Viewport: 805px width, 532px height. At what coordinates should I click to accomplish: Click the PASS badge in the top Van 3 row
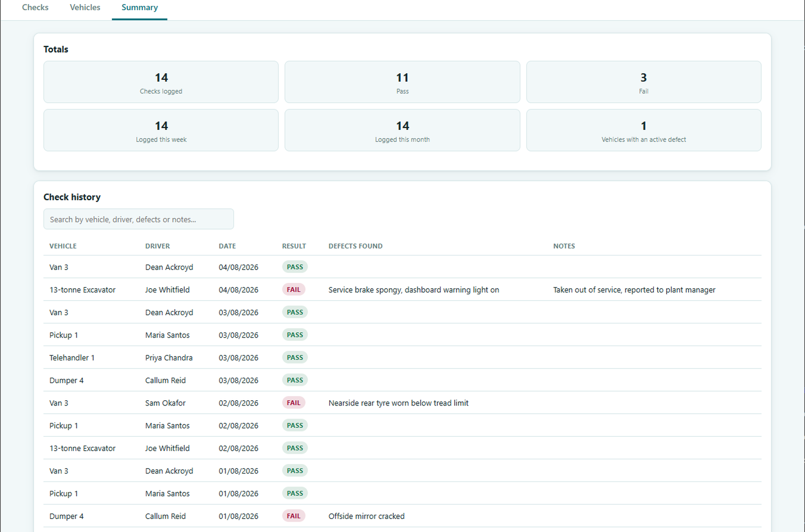tap(295, 267)
